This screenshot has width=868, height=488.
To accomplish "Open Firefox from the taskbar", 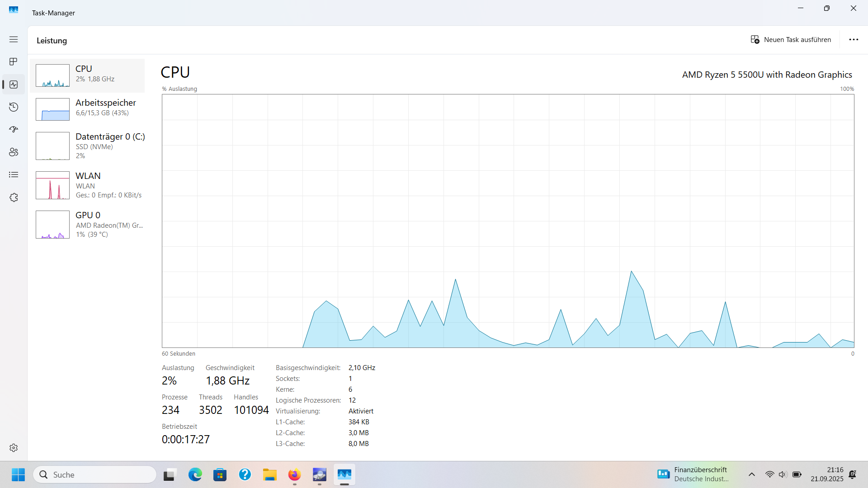I will tap(294, 474).
